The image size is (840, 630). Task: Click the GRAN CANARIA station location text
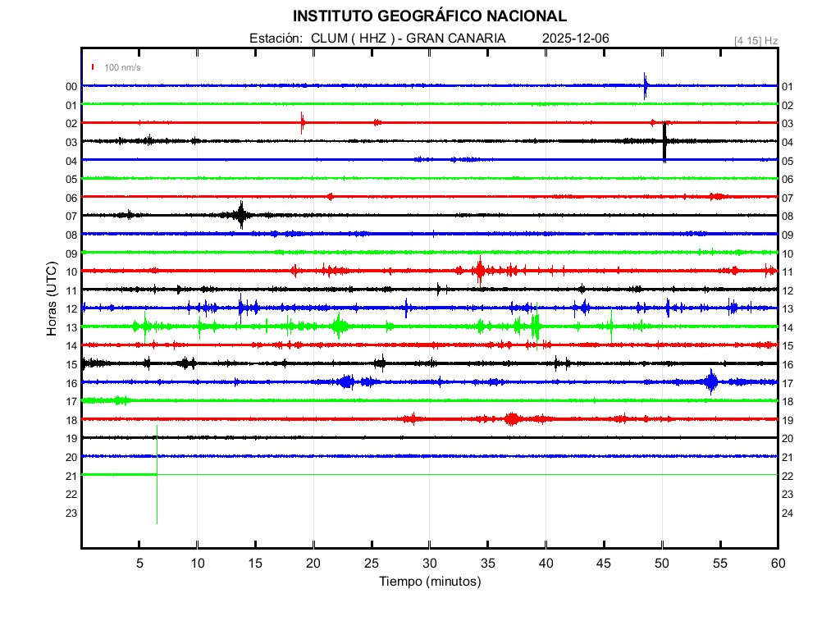point(456,39)
